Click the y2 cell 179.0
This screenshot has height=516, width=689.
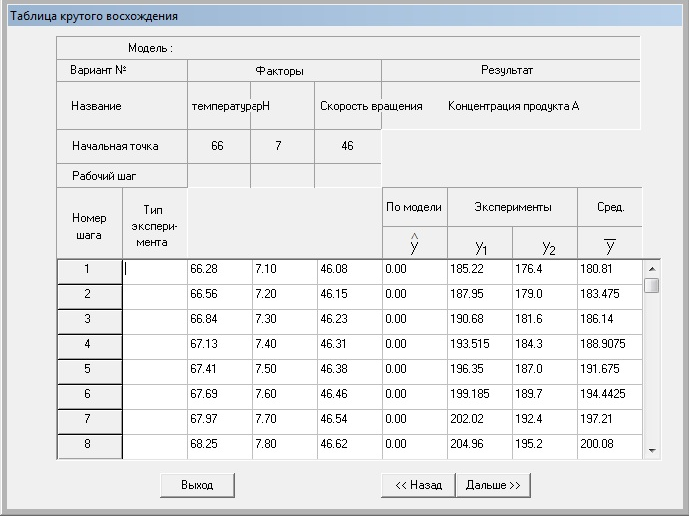coord(545,297)
